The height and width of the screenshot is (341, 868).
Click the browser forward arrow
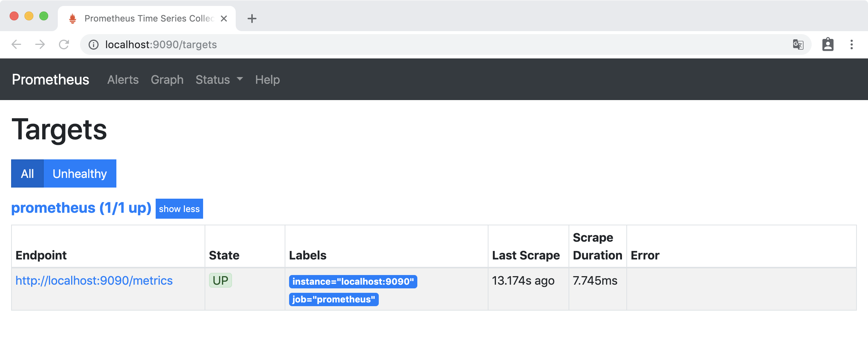[x=40, y=45]
